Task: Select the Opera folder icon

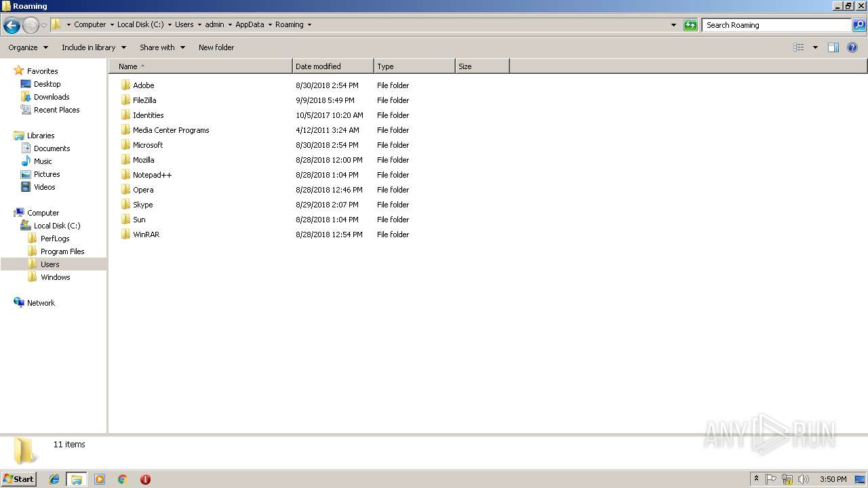Action: (125, 190)
